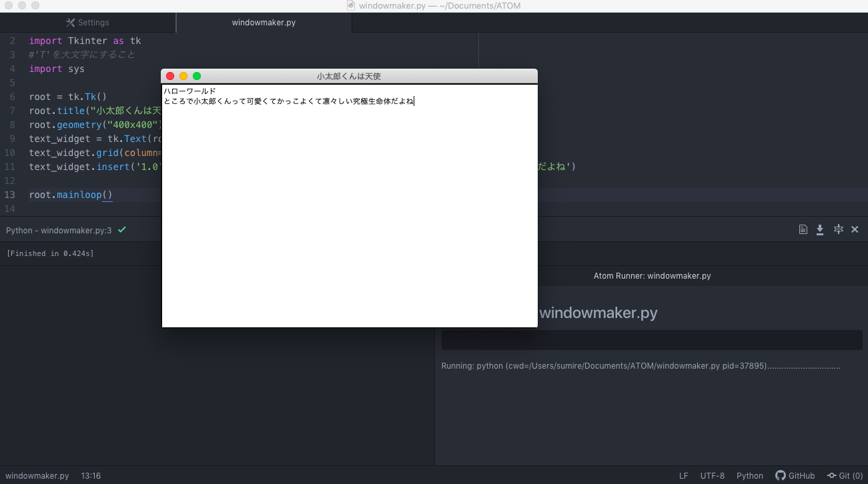Viewport: 868px width, 484px height.
Task: Click cursor position 13:16 in status bar
Action: tap(91, 475)
